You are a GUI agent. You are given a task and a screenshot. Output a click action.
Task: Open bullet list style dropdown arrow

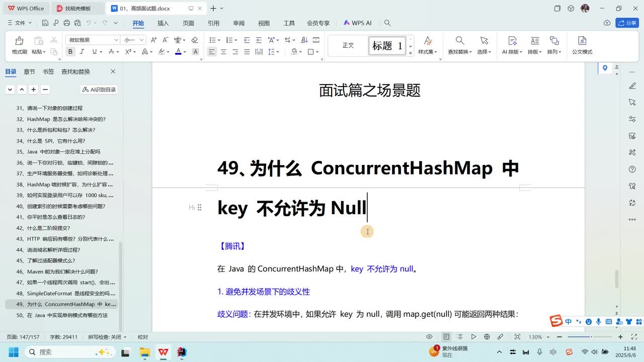click(x=219, y=40)
